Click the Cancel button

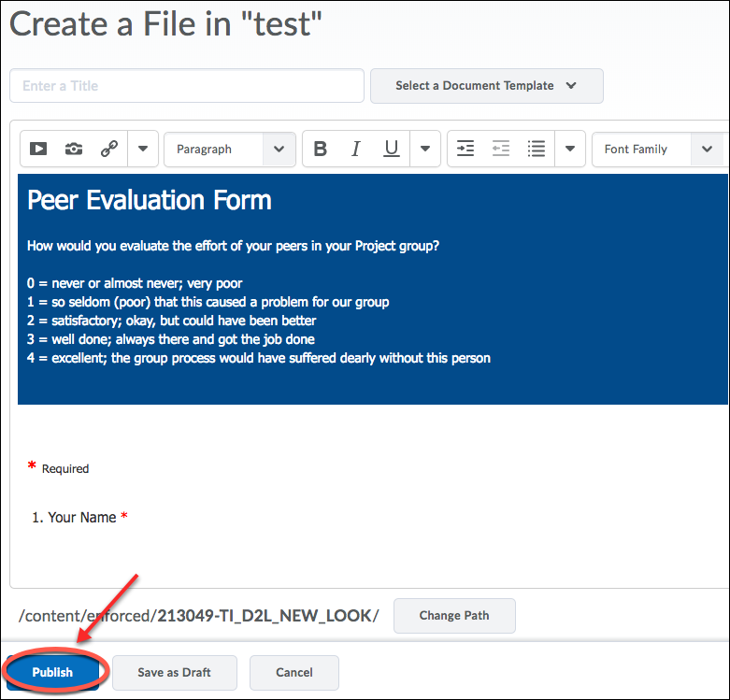(294, 673)
